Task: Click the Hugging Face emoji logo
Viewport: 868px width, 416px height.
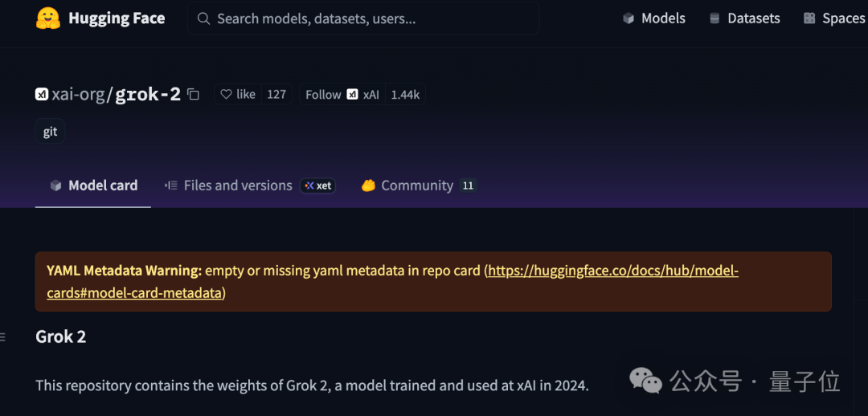Action: tap(48, 18)
